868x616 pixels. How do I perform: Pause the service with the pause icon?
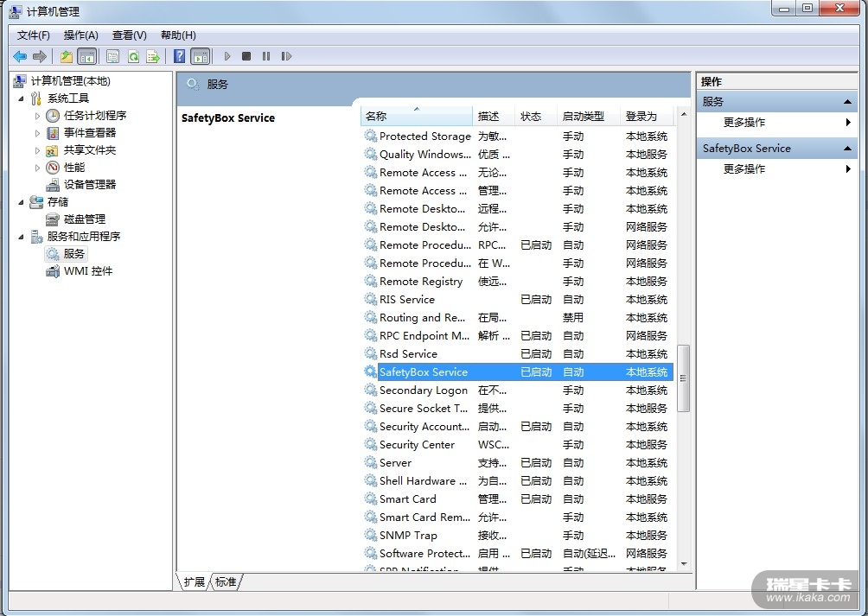pyautogui.click(x=266, y=56)
